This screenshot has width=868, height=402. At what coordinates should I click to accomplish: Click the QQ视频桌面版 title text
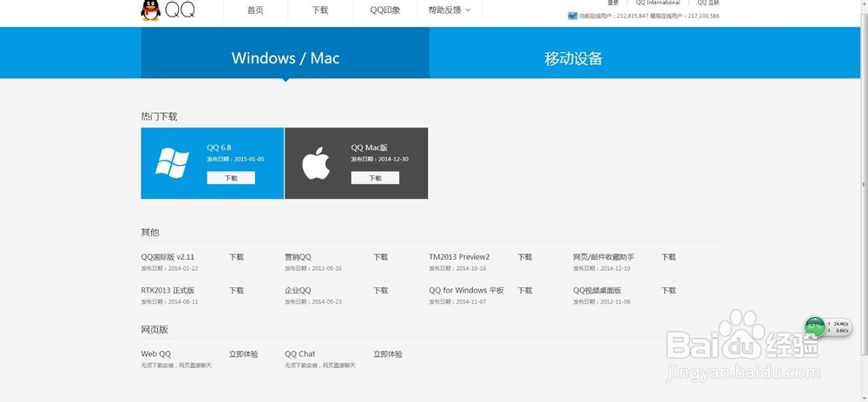(597, 290)
